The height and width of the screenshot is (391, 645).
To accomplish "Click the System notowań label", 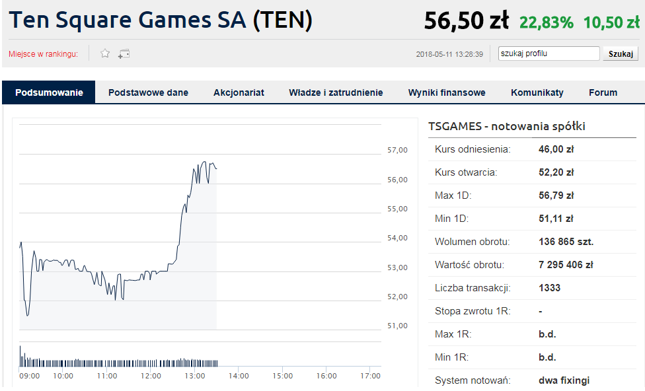I will tap(472, 380).
